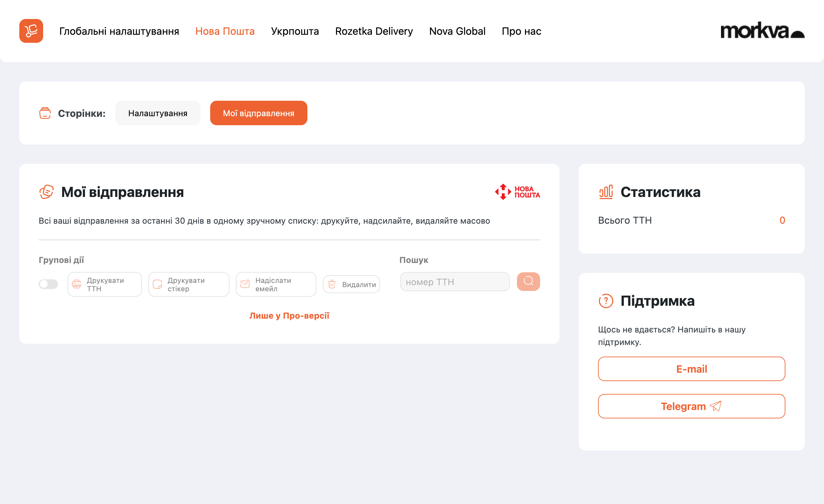This screenshot has height=504, width=824.
Task: Go to Глобальні налаштування
Action: pos(119,31)
